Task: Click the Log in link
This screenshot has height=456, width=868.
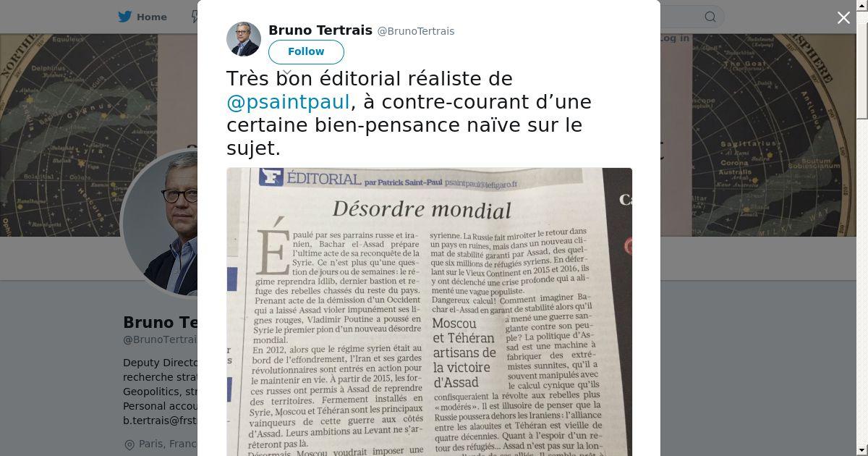Action: pyautogui.click(x=674, y=38)
